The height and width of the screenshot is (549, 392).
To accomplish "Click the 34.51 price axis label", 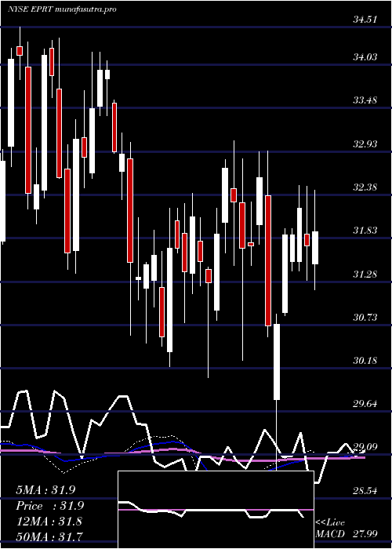I will click(x=365, y=20).
